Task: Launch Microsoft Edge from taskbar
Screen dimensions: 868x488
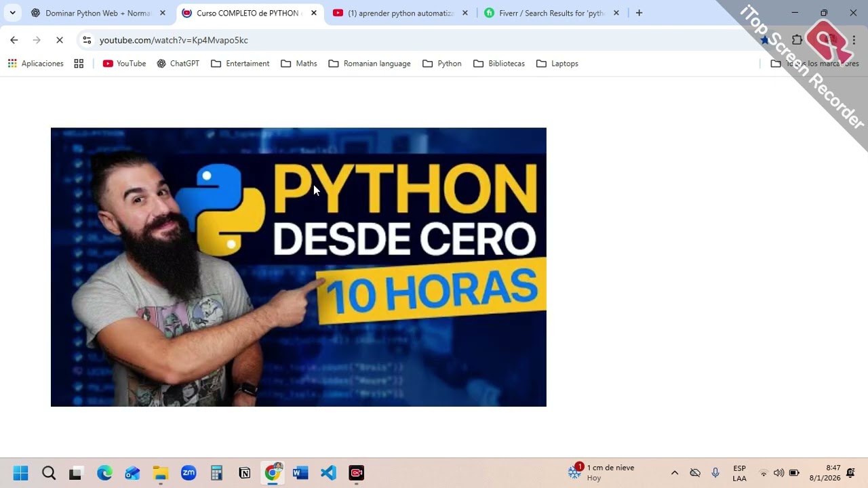Action: click(x=104, y=472)
